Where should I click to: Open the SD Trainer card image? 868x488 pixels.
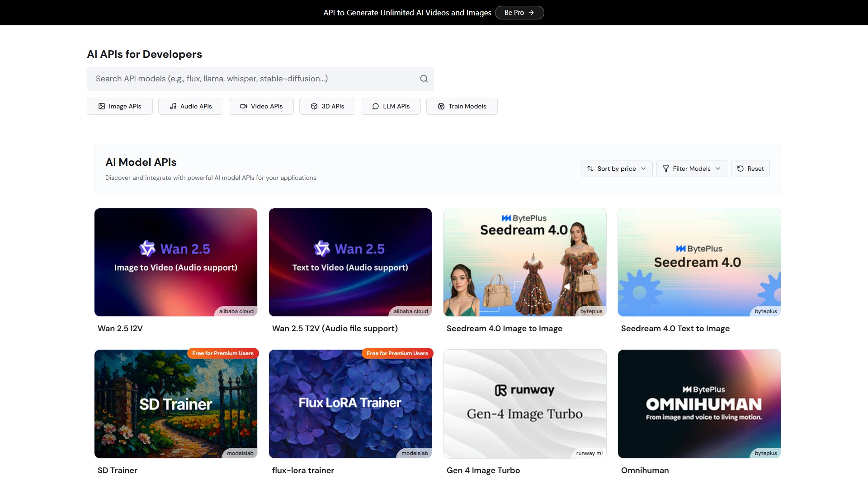point(175,404)
